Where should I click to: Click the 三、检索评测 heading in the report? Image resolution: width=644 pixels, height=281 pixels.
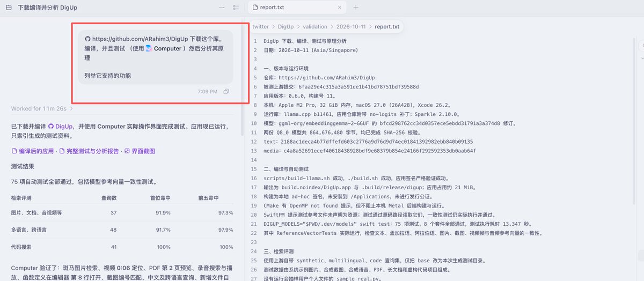pyautogui.click(x=279, y=250)
